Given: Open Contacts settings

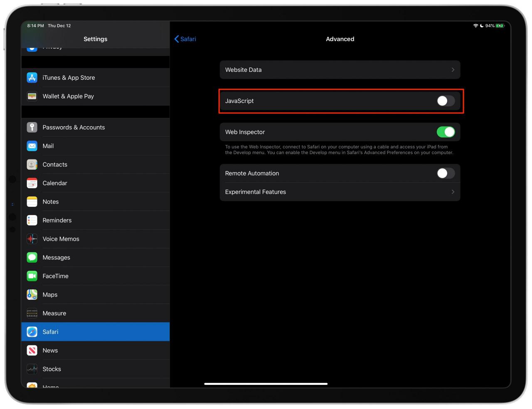Looking at the screenshot, I should (x=96, y=164).
